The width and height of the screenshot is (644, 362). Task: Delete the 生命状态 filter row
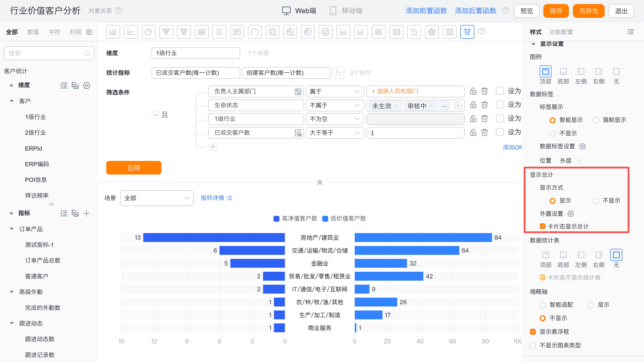[x=485, y=105]
